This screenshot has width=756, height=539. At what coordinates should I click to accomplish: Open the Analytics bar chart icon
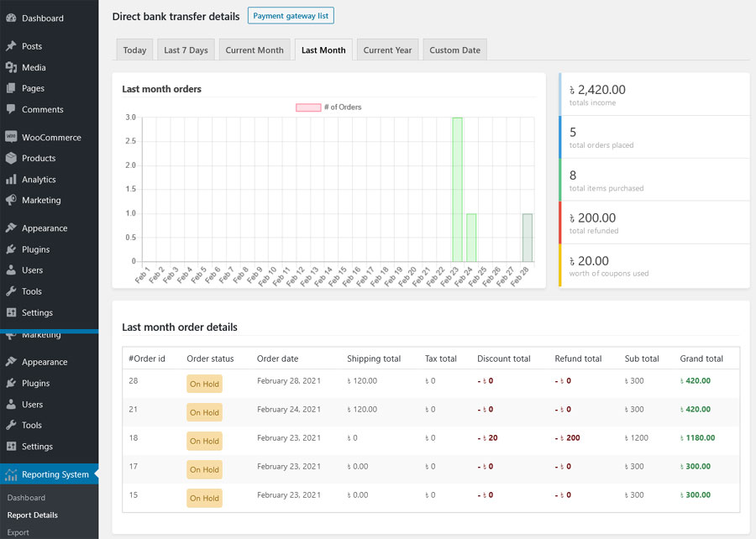tap(11, 179)
